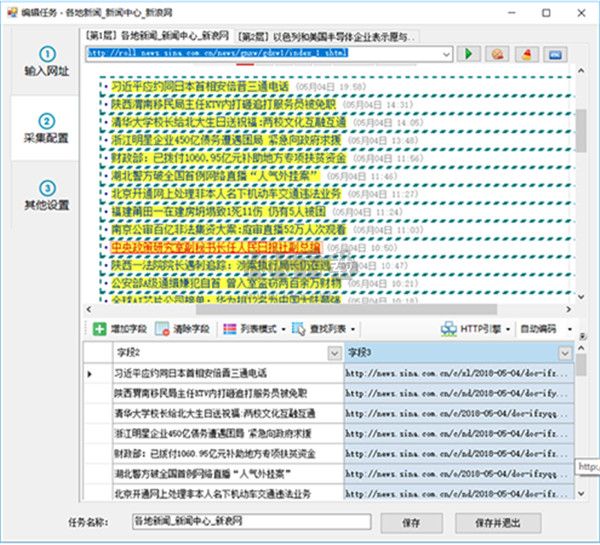Click the 任务名称 task name input field
Image resolution: width=600 pixels, height=545 pixels.
point(250,522)
